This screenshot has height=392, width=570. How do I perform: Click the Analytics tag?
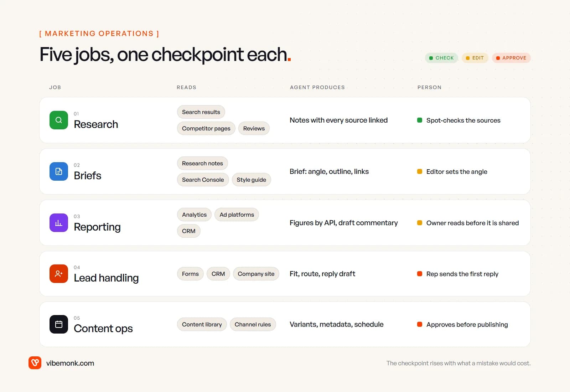194,215
